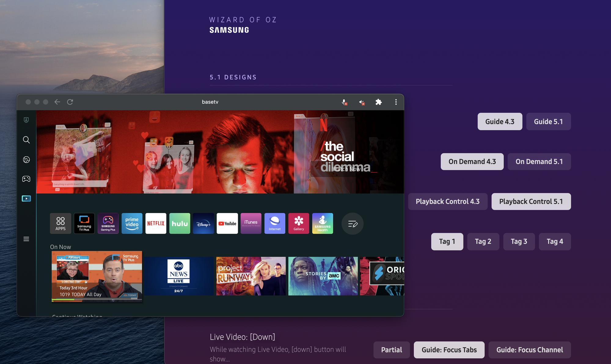Open Stories by AMC thumbnail
Image resolution: width=611 pixels, height=364 pixels.
pos(323,276)
